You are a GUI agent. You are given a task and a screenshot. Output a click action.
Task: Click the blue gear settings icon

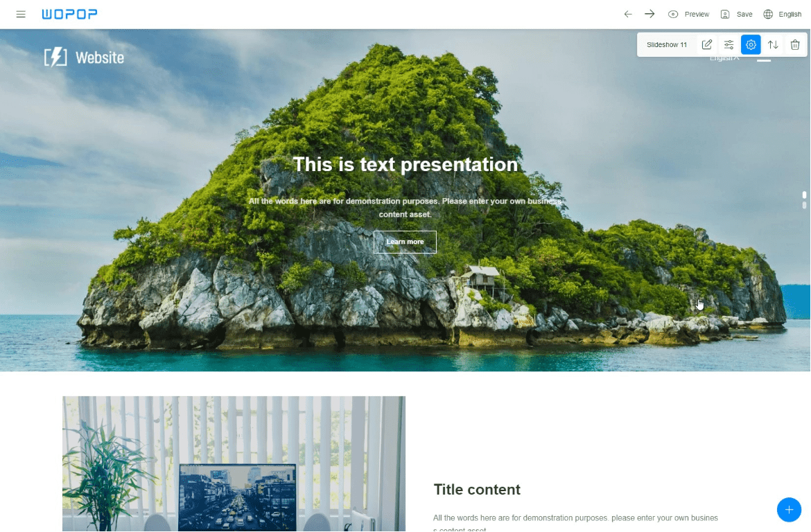(x=751, y=44)
